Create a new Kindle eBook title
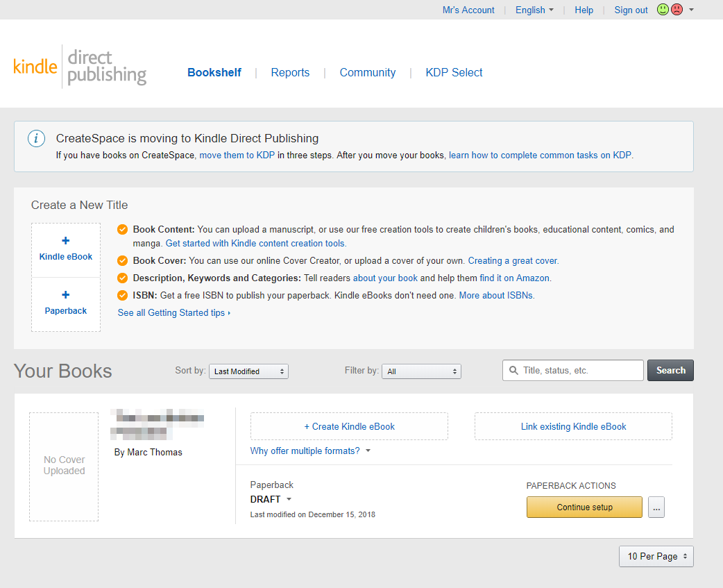723x588 pixels. pyautogui.click(x=65, y=250)
